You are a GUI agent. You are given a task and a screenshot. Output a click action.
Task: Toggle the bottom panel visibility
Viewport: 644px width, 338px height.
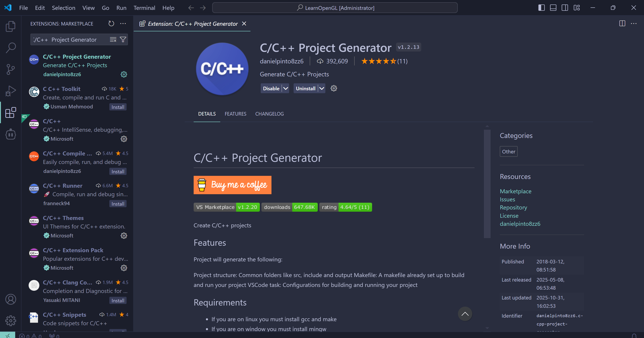[553, 8]
